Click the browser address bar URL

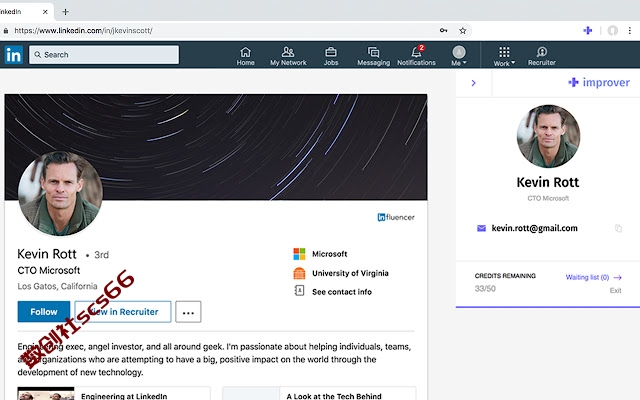click(x=83, y=31)
